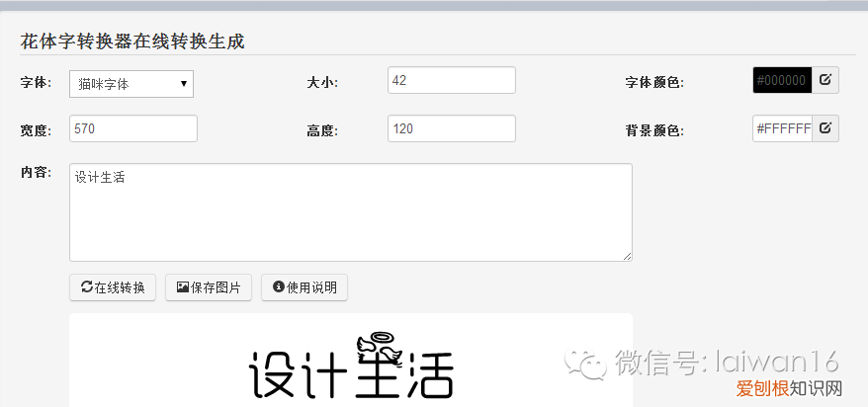
Task: Click the 使用说明 instructions button
Action: 304,287
